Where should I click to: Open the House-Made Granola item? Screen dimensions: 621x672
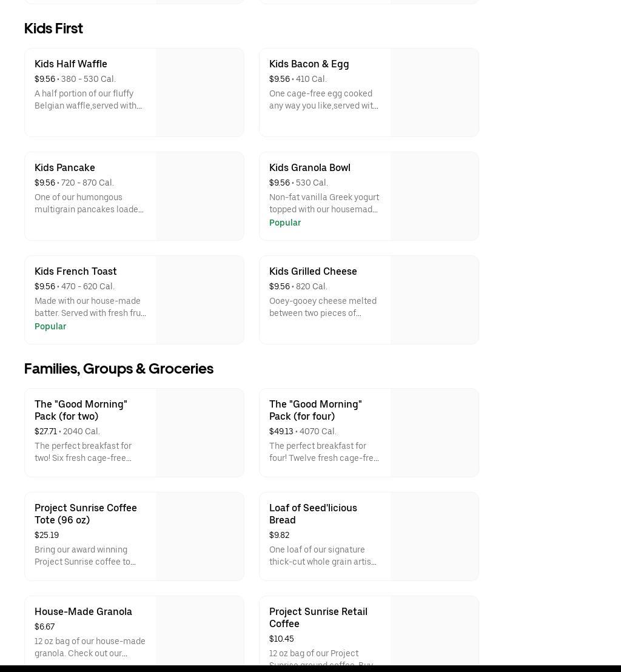click(83, 612)
